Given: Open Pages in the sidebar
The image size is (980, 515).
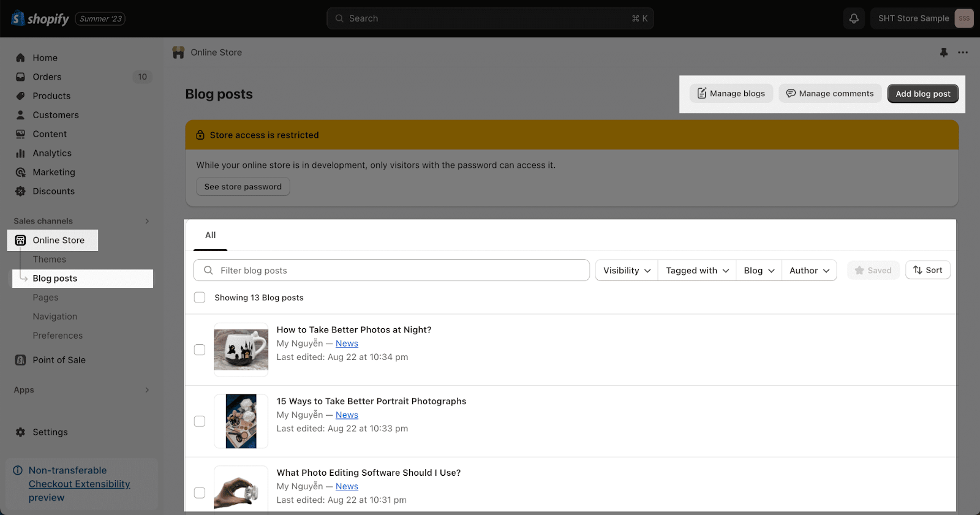Looking at the screenshot, I should click(46, 297).
